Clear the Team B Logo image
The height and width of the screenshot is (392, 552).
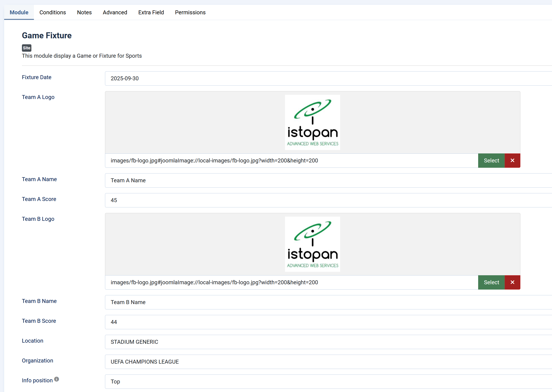point(512,282)
